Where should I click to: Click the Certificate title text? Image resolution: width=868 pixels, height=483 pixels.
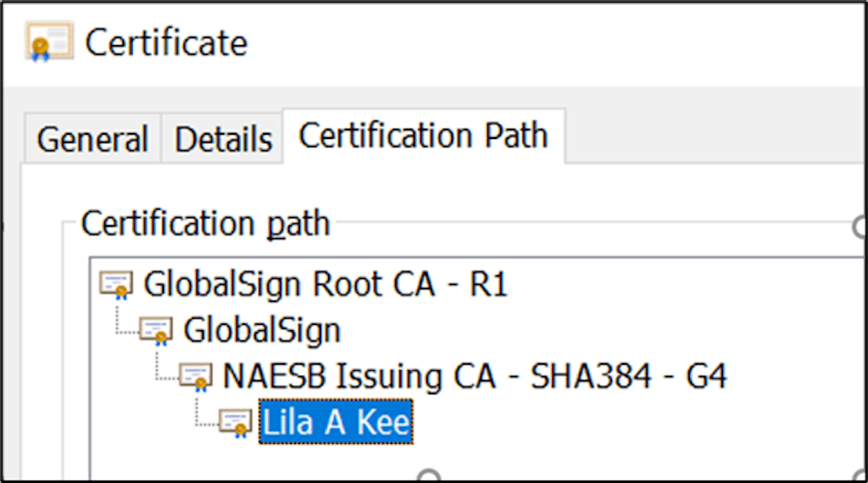166,43
